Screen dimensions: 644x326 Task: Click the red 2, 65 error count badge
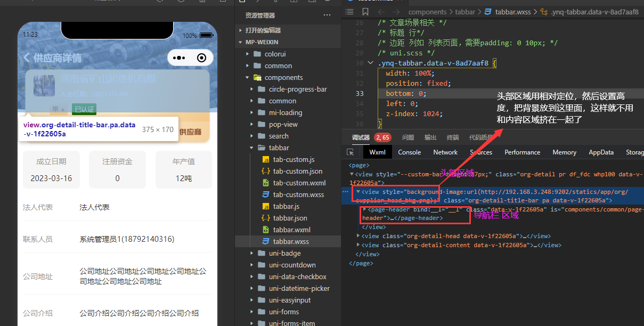click(382, 137)
